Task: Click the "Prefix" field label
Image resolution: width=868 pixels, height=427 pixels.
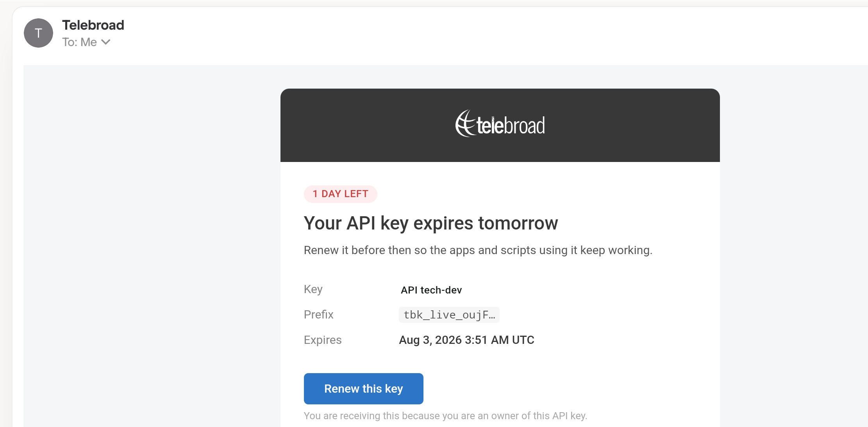Action: [319, 315]
